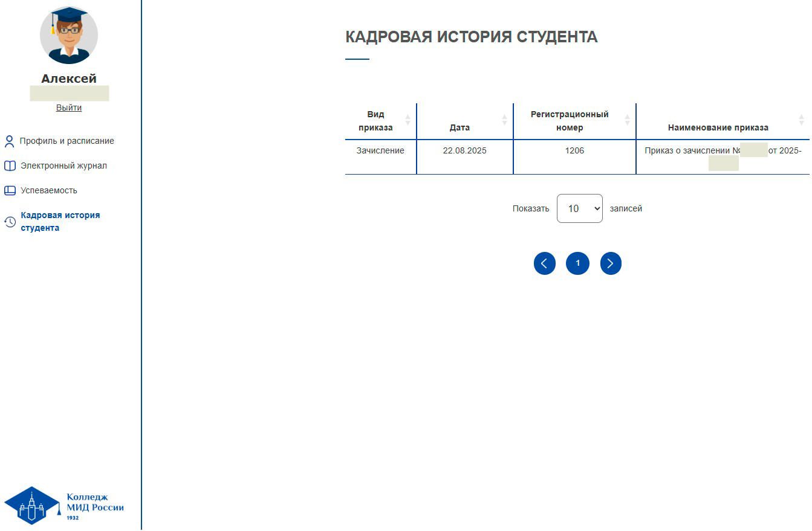The image size is (812, 531).
Task: Click the Алексей user name text
Action: [69, 79]
